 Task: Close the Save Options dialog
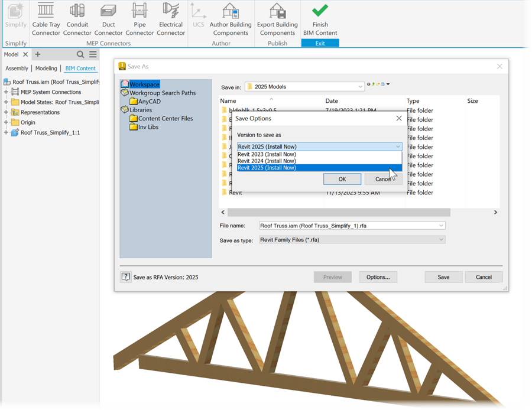pos(399,118)
